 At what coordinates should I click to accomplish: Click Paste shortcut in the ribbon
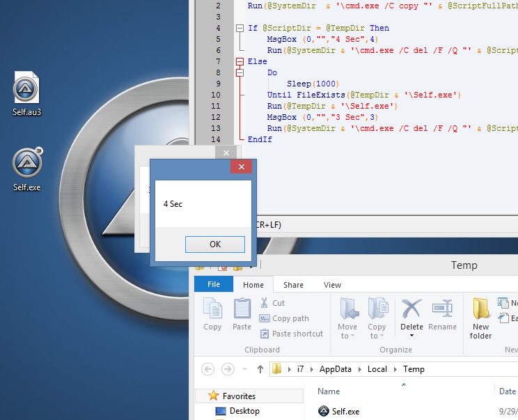[x=291, y=334]
